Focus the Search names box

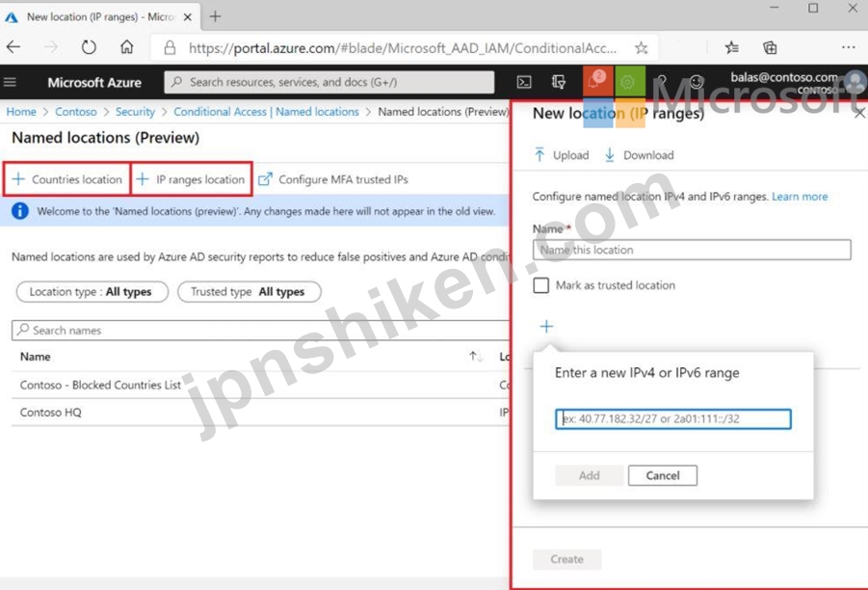(260, 330)
